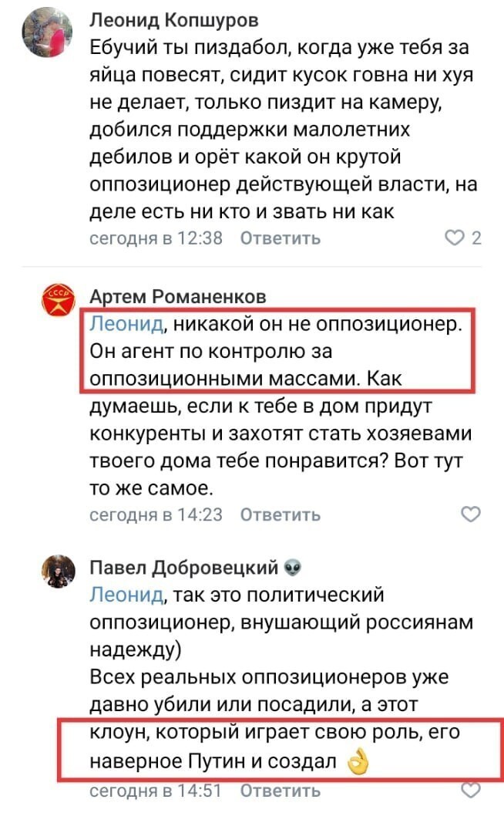Click Ответить under the 12:38 comment
Viewport: 504px width, 833px height.
tap(280, 238)
